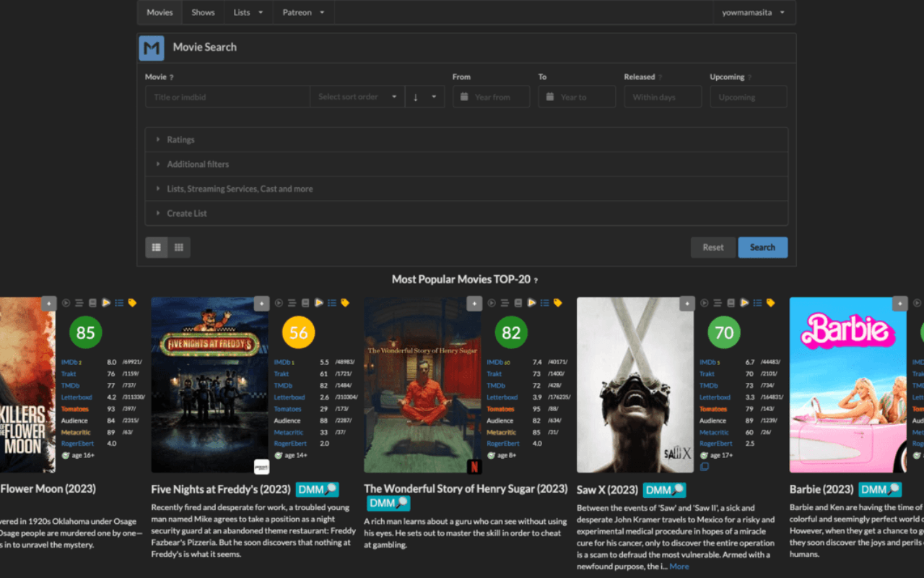Click DMM button under Henry Sugar title
The image size is (924, 578).
(x=388, y=504)
